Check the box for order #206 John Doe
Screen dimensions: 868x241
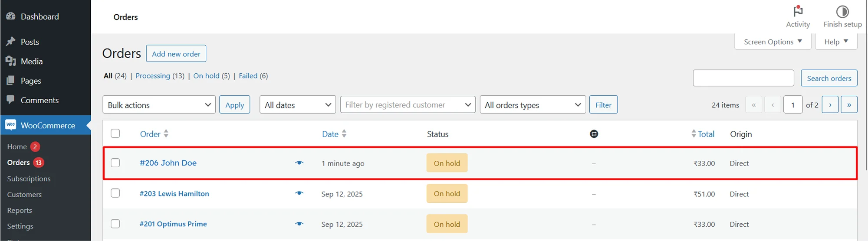[115, 163]
